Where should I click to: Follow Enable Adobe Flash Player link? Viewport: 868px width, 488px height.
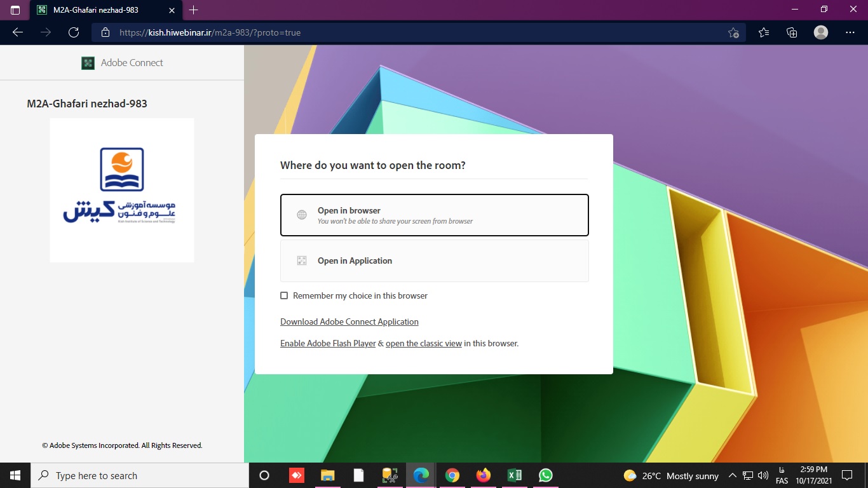(x=328, y=343)
